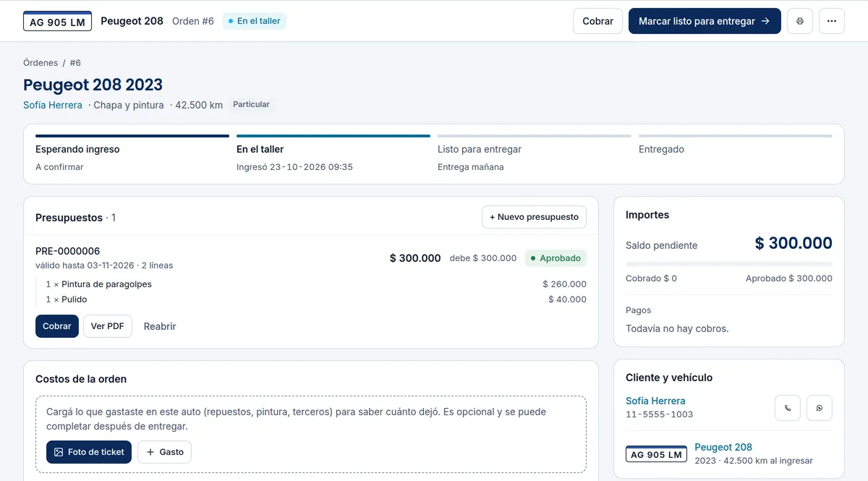This screenshot has width=868, height=481.
Task: Click Cobrar under budget PRE-0000006
Action: [57, 326]
